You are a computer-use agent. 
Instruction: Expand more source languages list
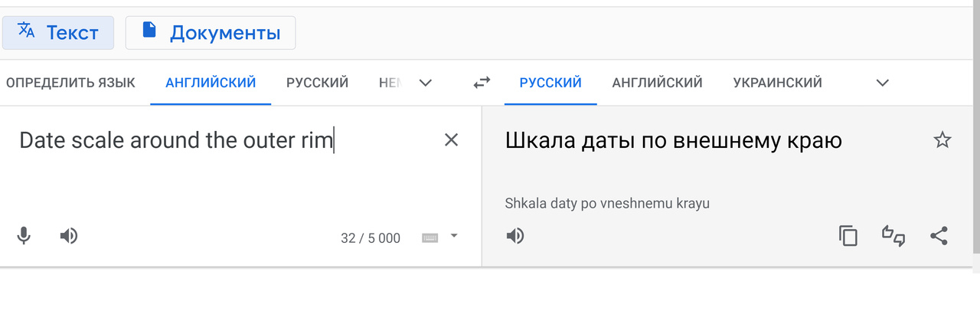tap(426, 83)
